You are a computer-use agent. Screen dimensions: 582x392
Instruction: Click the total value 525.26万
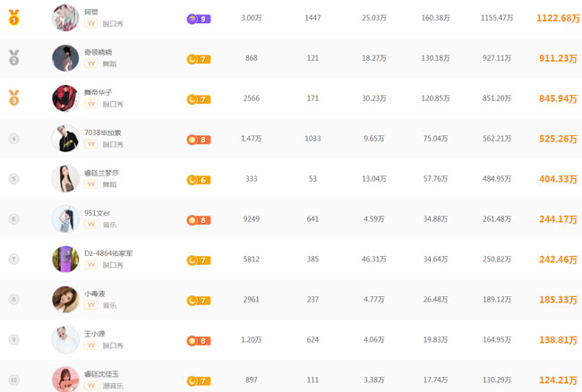tap(558, 139)
